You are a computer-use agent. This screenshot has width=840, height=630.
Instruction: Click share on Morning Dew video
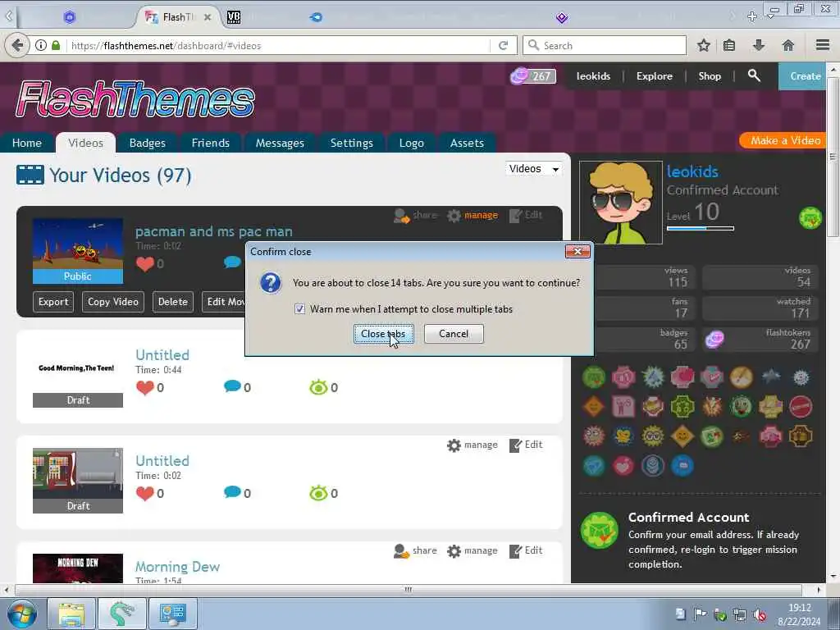pyautogui.click(x=415, y=550)
